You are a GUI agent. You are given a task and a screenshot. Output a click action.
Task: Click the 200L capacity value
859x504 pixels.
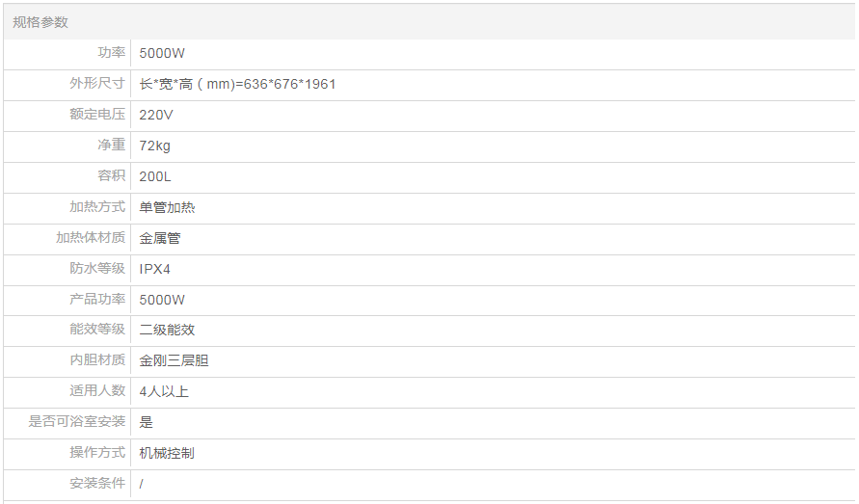click(x=155, y=176)
